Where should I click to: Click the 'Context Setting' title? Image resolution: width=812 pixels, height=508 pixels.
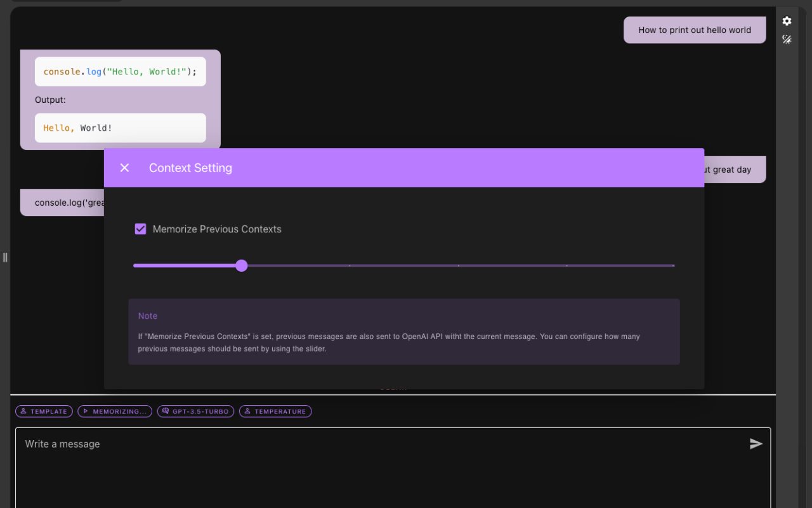(x=190, y=168)
